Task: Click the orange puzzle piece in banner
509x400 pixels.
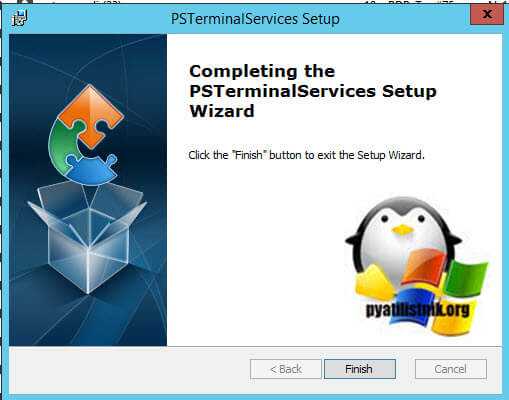Action: (91, 115)
